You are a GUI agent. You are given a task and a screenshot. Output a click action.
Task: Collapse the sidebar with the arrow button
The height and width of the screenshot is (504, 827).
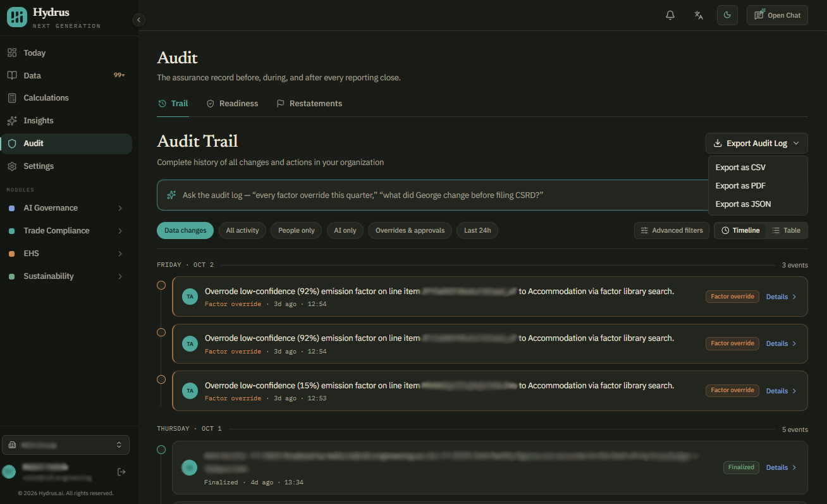tap(139, 20)
